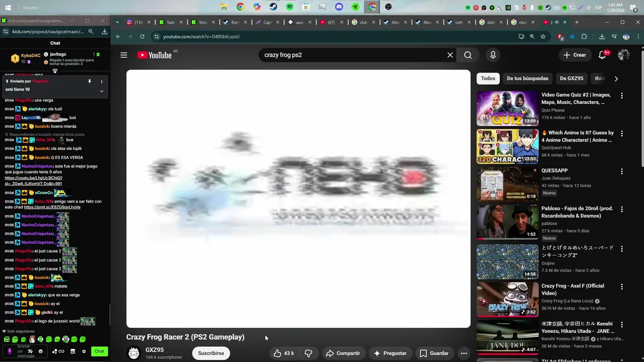Go to the YouTube home logo
The height and width of the screenshot is (362, 644).
[x=154, y=55]
